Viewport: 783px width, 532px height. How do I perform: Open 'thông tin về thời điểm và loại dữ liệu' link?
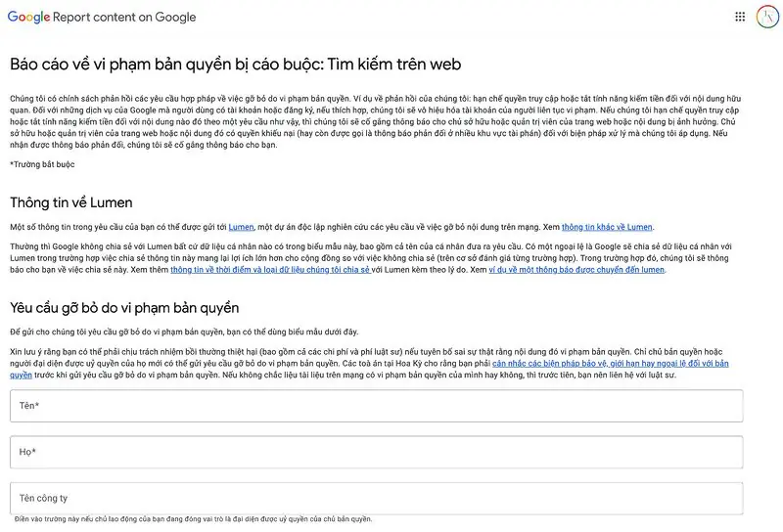(270, 270)
